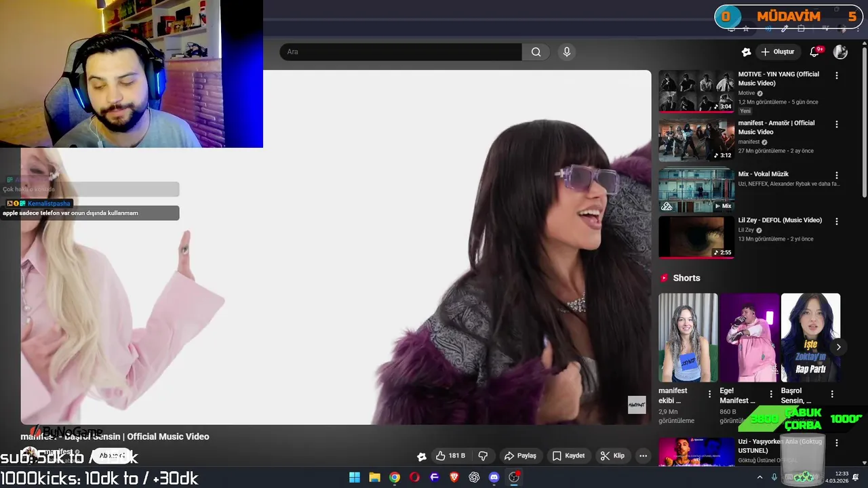Screen dimensions: 868x488
Task: Click the 'Shorts' section heading
Action: click(686, 279)
